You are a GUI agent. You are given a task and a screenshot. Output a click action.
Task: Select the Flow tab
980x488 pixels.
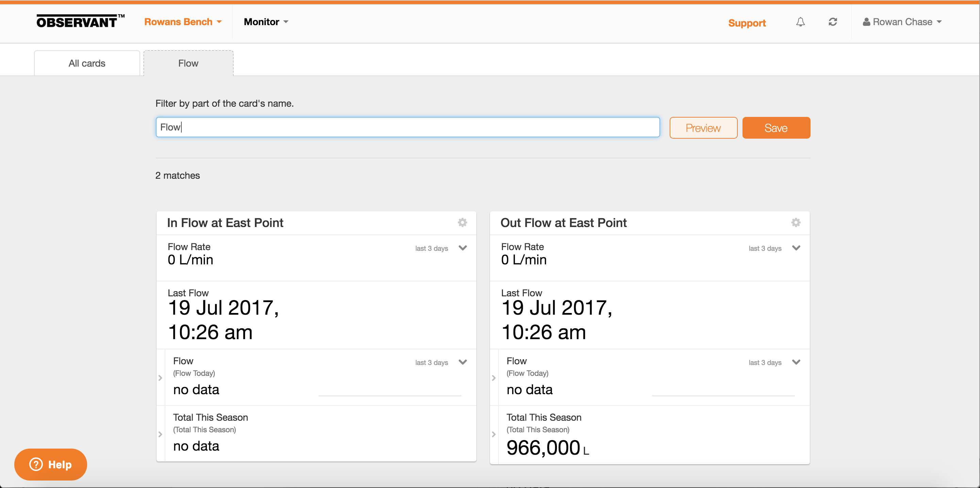click(188, 63)
